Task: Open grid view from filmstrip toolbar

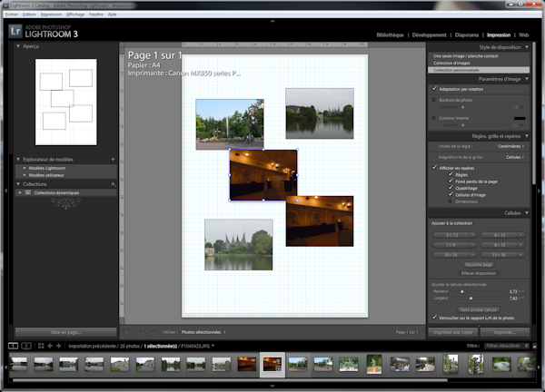Action: click(41, 346)
